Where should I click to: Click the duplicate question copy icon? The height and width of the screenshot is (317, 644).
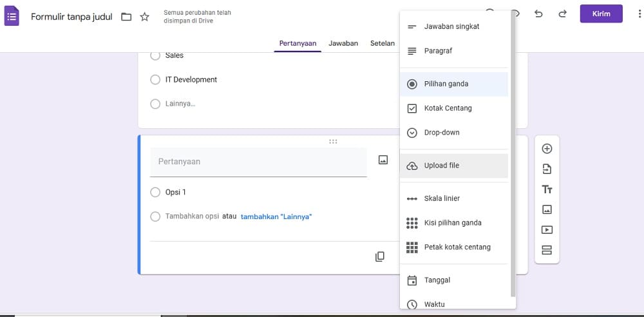[380, 256]
